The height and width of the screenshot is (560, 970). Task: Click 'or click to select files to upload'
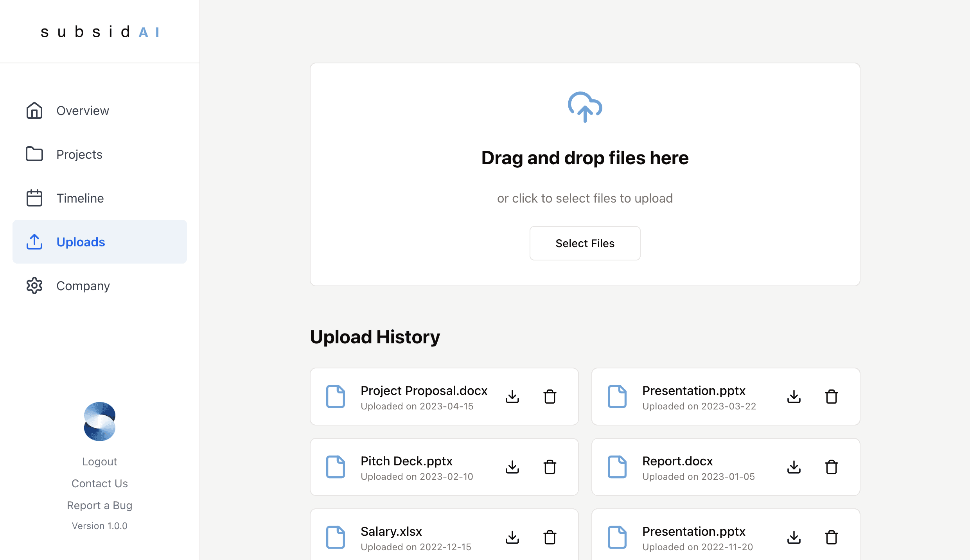[x=585, y=198]
